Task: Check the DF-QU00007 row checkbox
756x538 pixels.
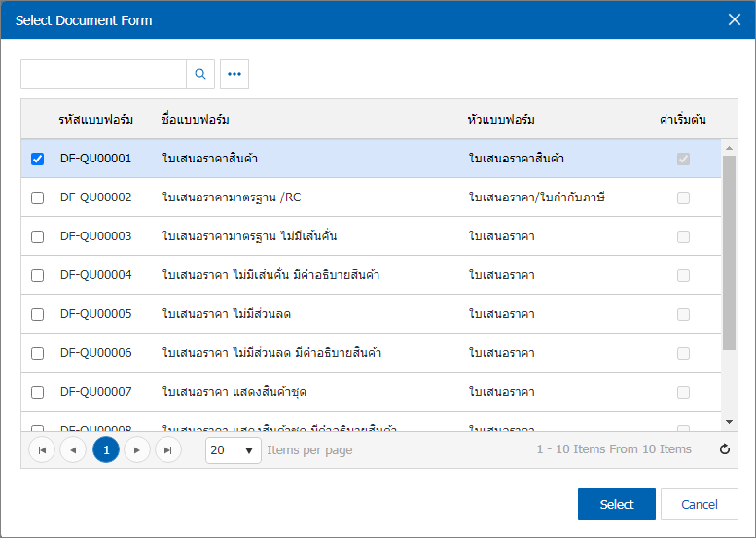Action: (x=37, y=392)
